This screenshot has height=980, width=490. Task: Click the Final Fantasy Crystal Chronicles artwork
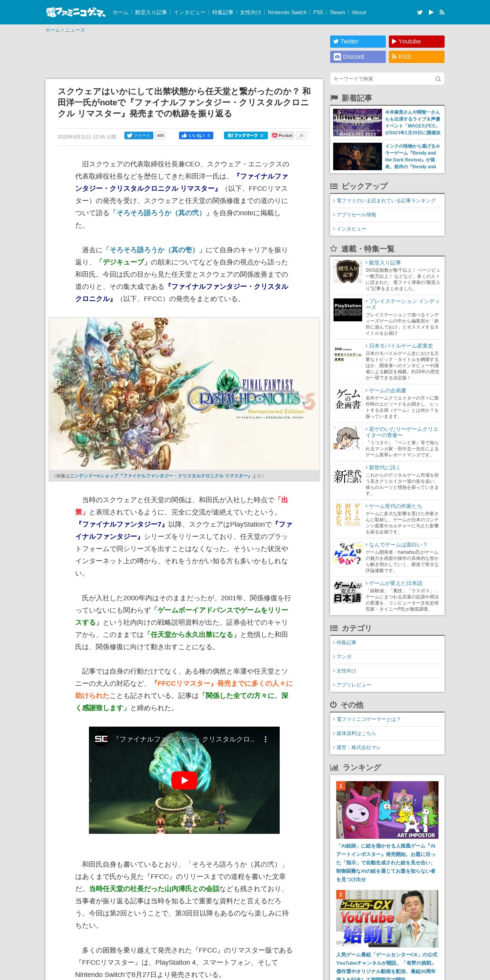pos(184,394)
